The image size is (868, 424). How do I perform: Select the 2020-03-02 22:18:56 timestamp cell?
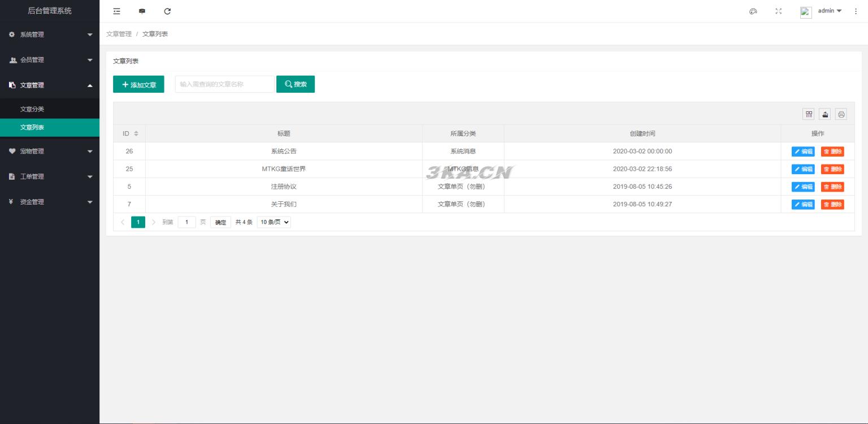[x=643, y=169]
